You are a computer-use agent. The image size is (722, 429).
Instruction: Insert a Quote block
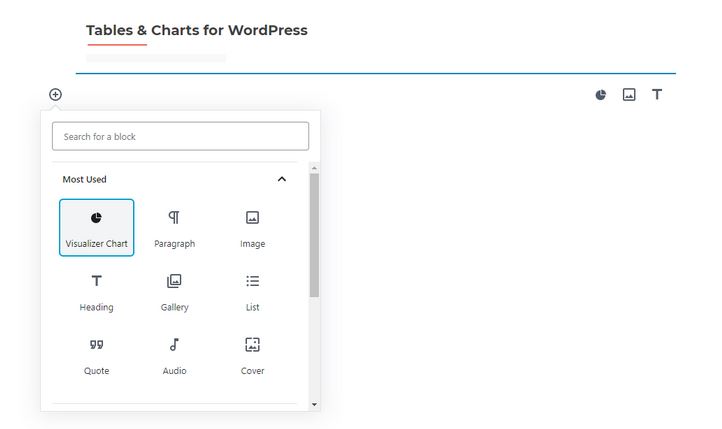coord(97,355)
